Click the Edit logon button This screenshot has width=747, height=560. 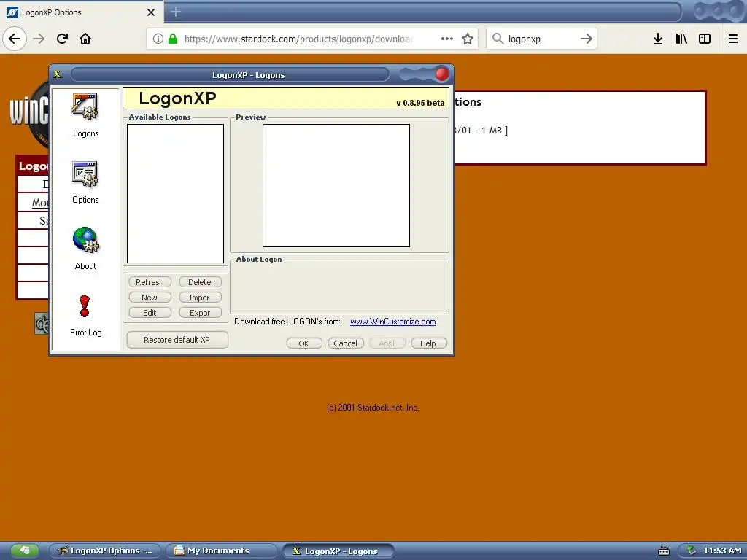coord(150,312)
